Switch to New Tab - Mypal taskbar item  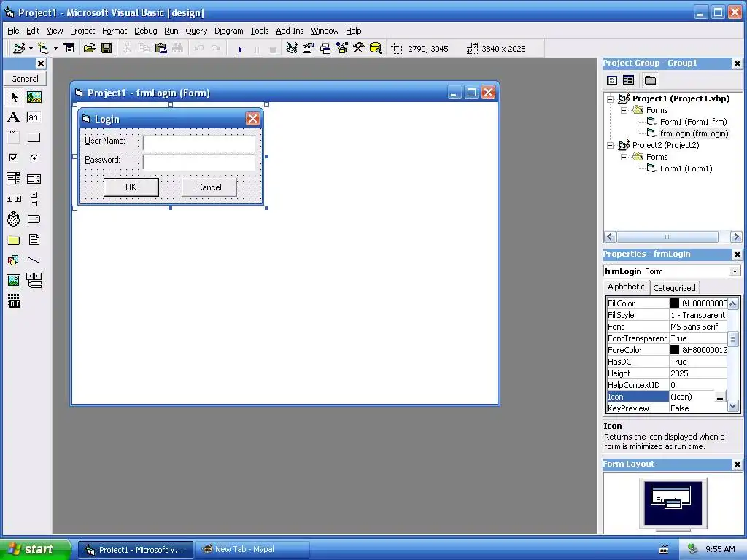tap(252, 549)
